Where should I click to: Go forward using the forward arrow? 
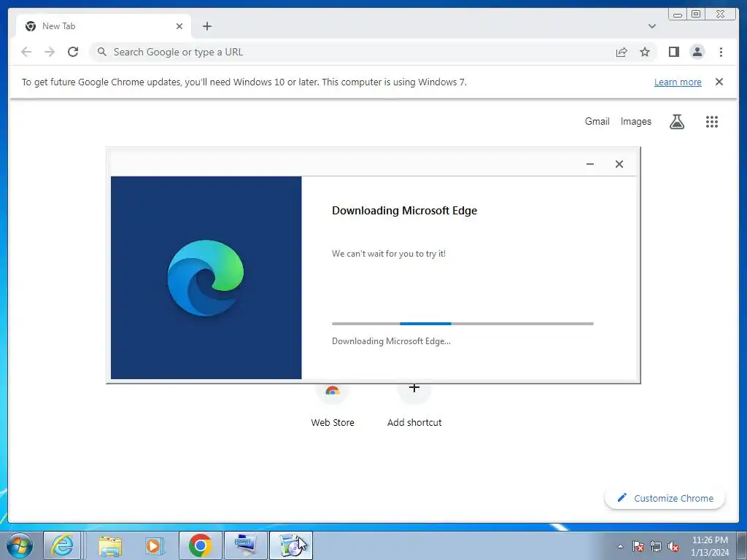click(x=50, y=52)
